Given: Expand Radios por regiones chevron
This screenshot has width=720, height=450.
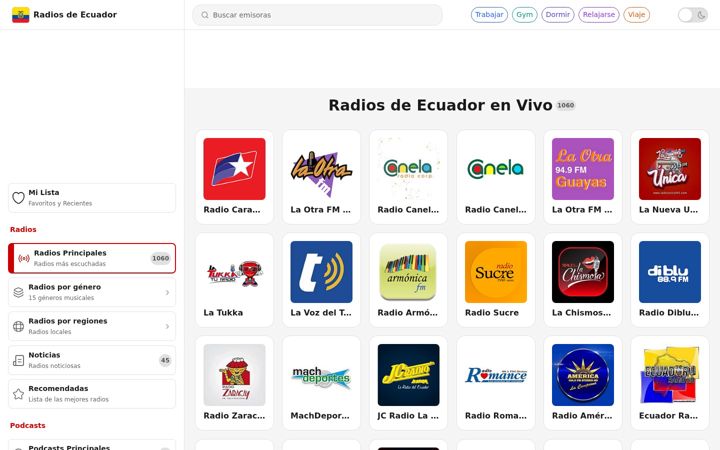Looking at the screenshot, I should [x=167, y=326].
